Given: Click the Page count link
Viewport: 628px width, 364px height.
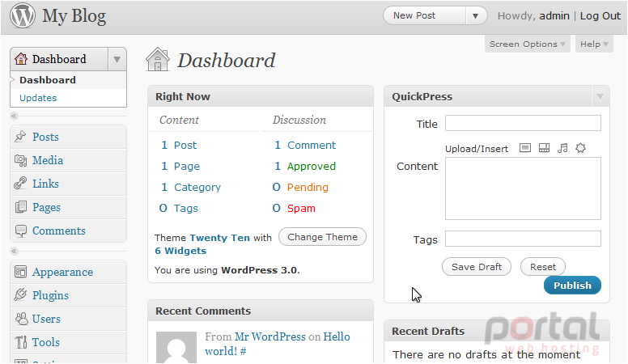Looking at the screenshot, I should (187, 166).
